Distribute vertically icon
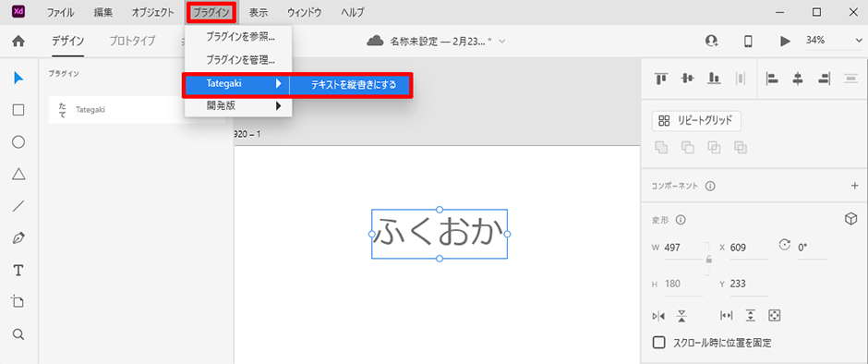Viewport: 868px width, 364px height. point(850,79)
